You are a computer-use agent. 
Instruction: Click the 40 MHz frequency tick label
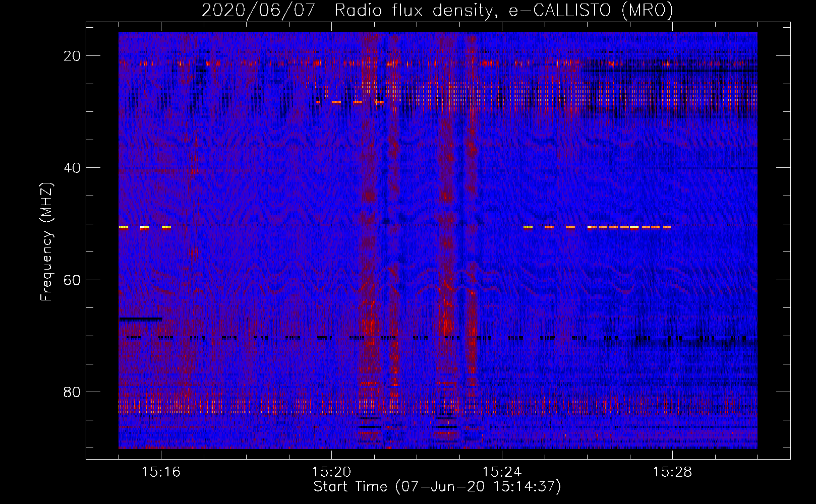tap(73, 168)
